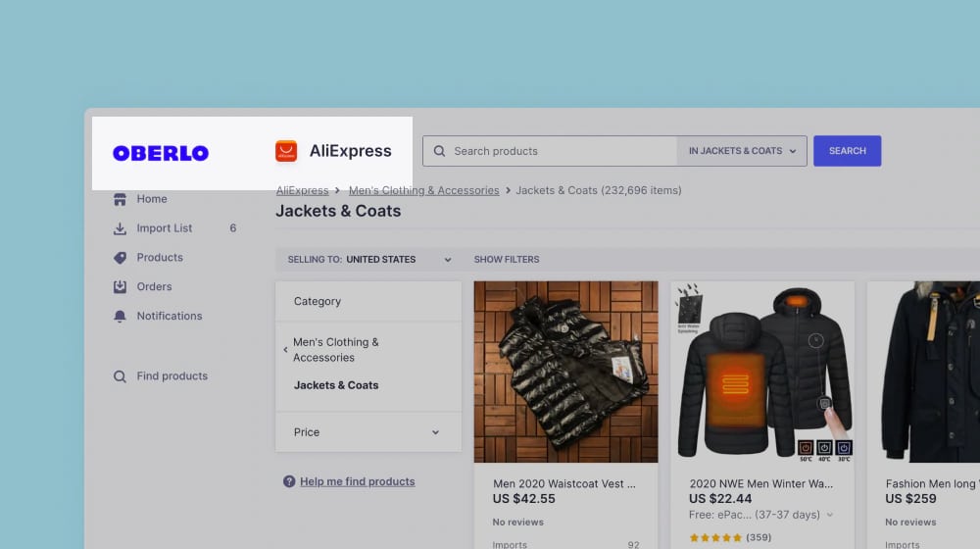The height and width of the screenshot is (549, 980).
Task: Click the Oberlo logo
Action: point(161,153)
